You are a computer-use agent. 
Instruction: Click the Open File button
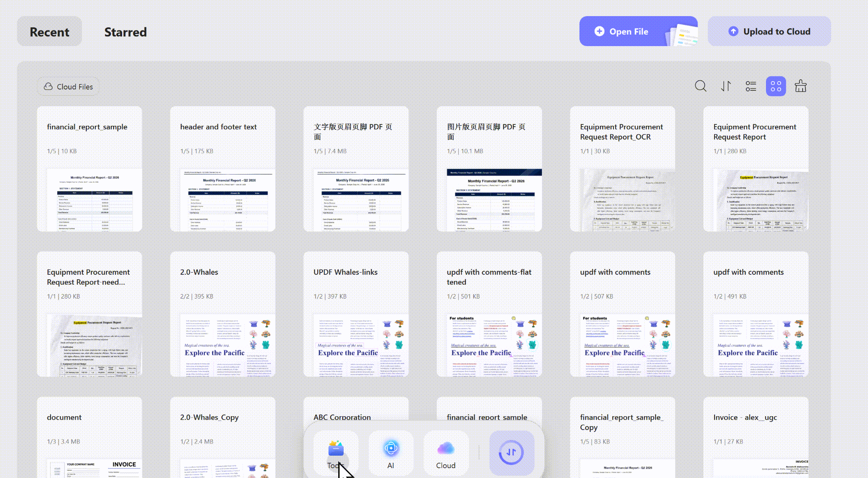click(x=638, y=31)
